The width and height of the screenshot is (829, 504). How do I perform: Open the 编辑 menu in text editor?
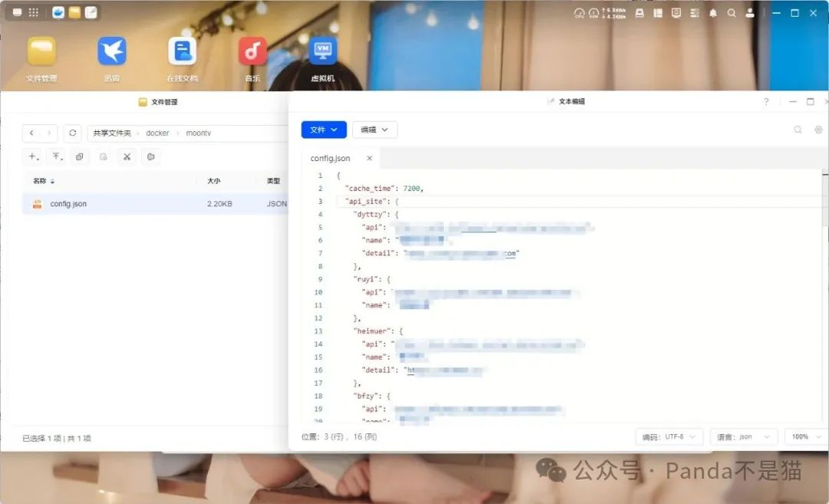[374, 130]
